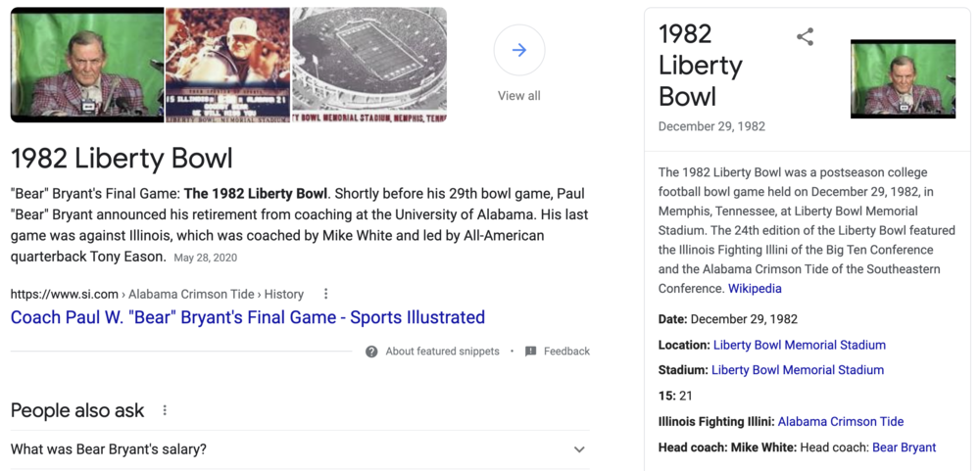Click the knowledge panel Bear Bryant image
The width and height of the screenshot is (980, 471).
pos(903,79)
